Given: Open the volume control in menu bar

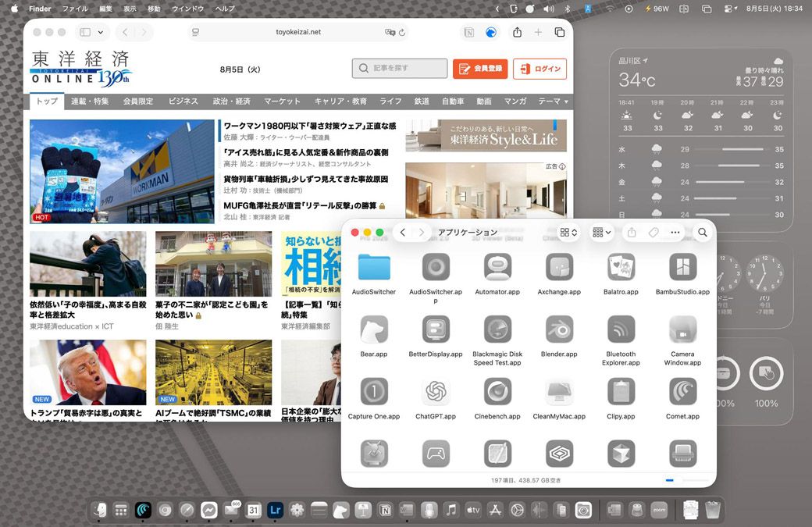Looking at the screenshot, I should pos(548,9).
